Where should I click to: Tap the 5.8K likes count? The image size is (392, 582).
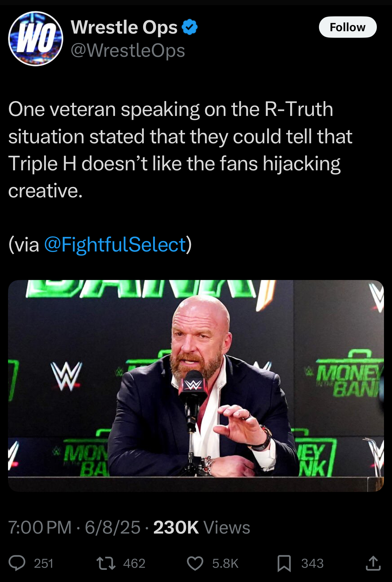225,564
